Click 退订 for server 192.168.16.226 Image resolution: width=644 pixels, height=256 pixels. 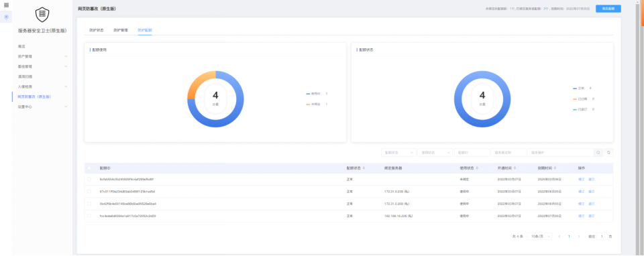[x=592, y=216]
